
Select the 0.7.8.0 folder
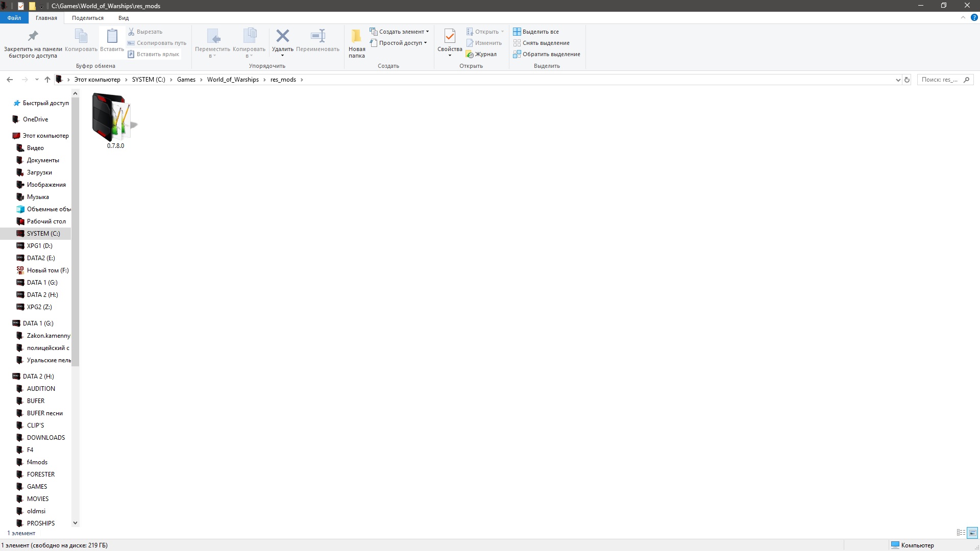115,121
